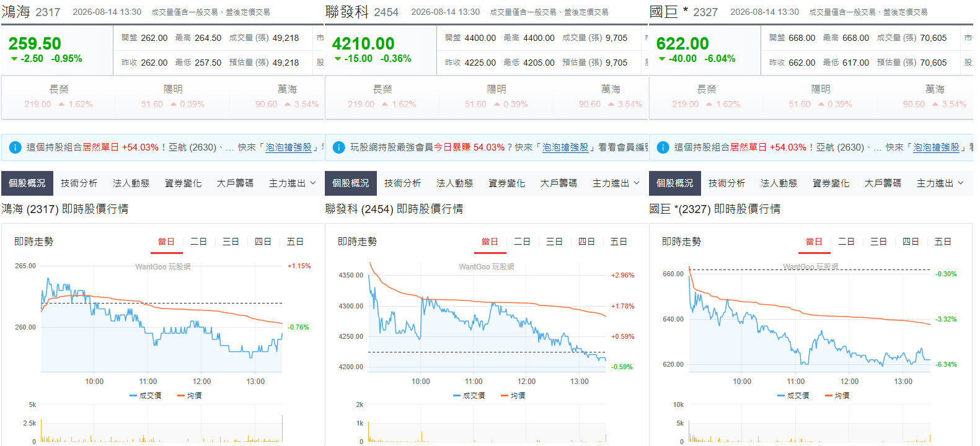This screenshot has width=980, height=446.
Task: Select 當日 range on 鴻海 chart
Action: (166, 242)
